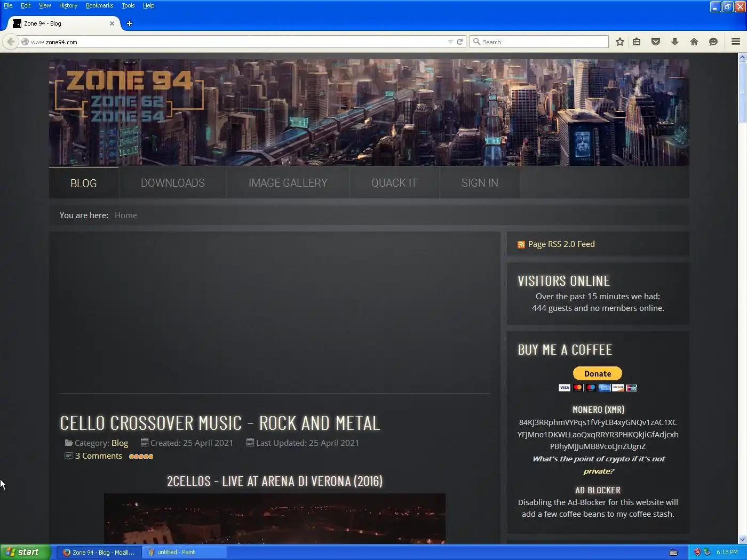Click the Last Updated calendar icon

(x=250, y=443)
